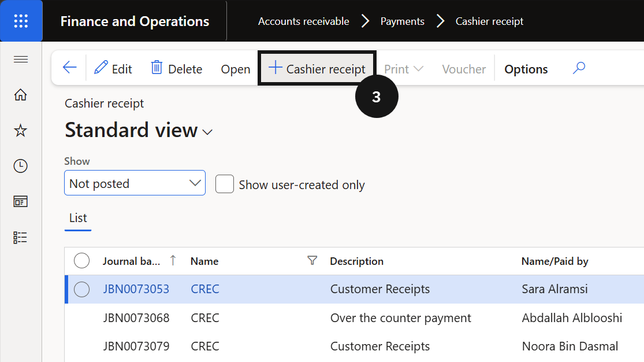Open Modules list icon in sidebar

point(21,237)
